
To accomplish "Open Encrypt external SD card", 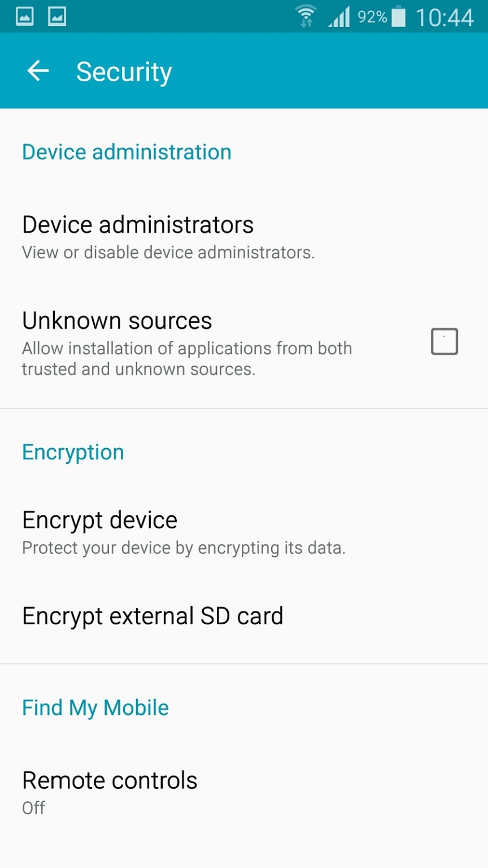I will click(x=152, y=616).
